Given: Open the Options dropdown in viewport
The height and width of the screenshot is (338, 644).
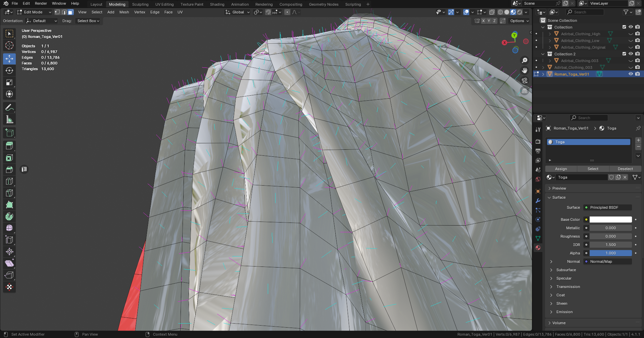Looking at the screenshot, I should pyautogui.click(x=519, y=21).
